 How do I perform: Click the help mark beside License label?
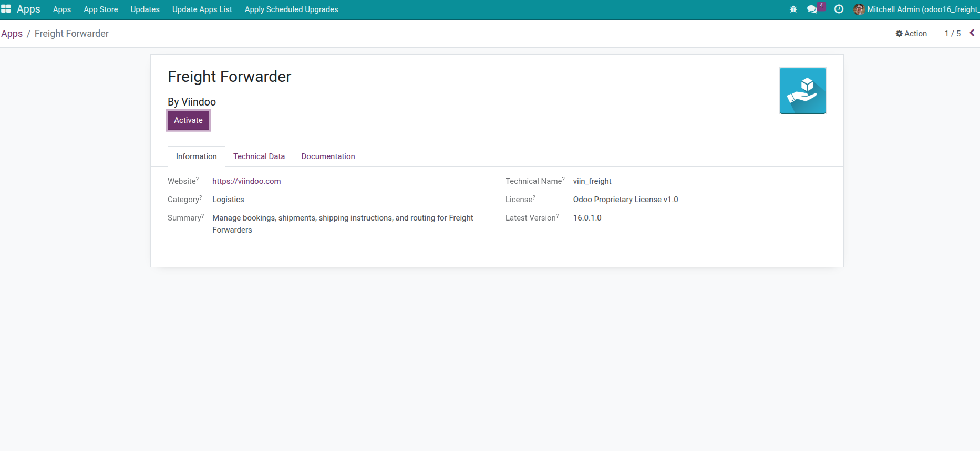pos(534,197)
